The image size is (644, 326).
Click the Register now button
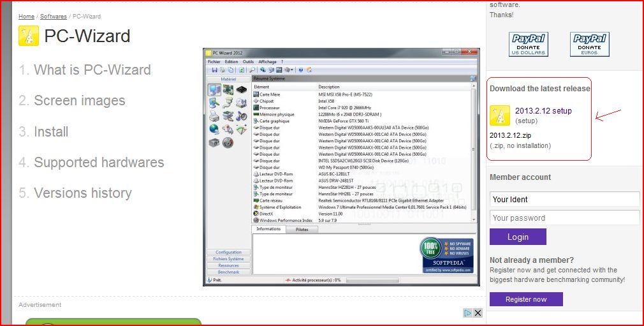(526, 299)
